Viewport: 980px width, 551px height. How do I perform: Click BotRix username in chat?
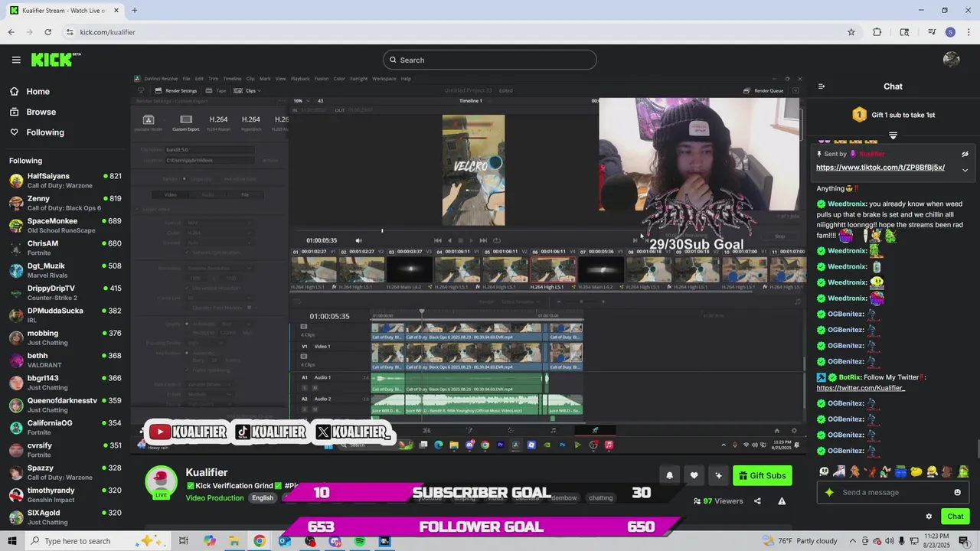[850, 377]
